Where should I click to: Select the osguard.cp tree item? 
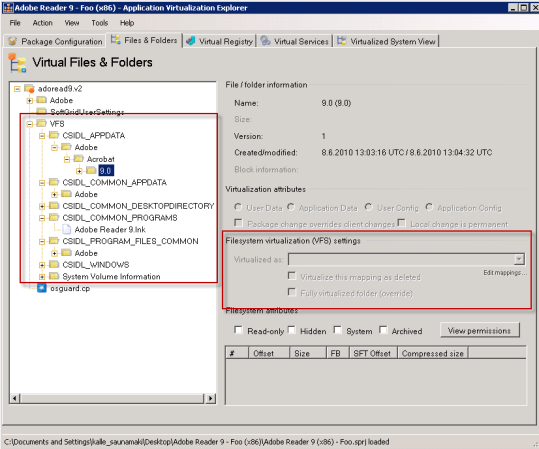[70, 288]
